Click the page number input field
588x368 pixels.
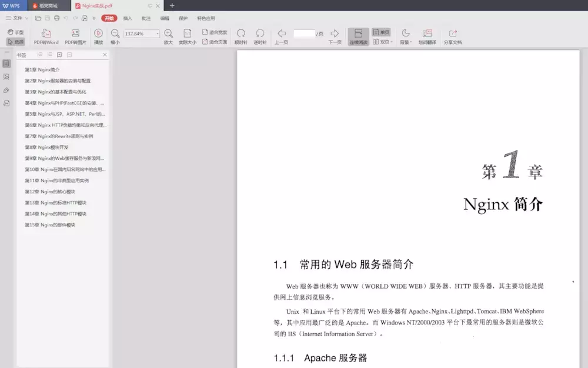(304, 34)
